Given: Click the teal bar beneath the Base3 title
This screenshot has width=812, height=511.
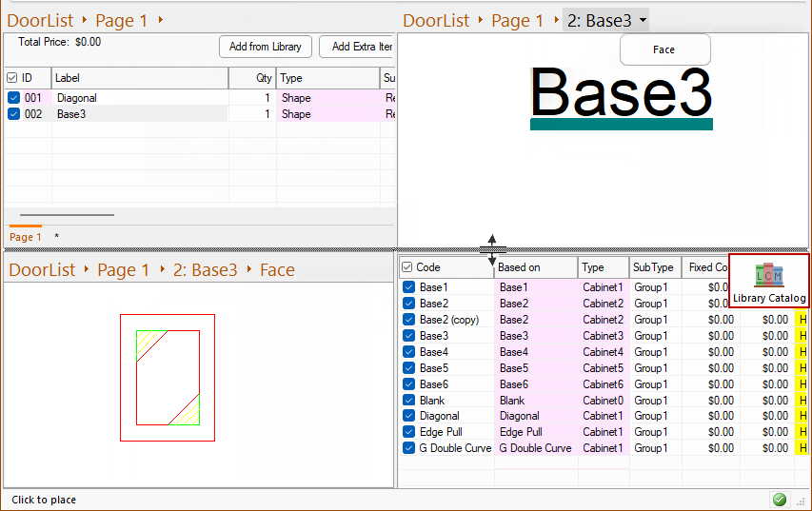Looking at the screenshot, I should pyautogui.click(x=621, y=125).
